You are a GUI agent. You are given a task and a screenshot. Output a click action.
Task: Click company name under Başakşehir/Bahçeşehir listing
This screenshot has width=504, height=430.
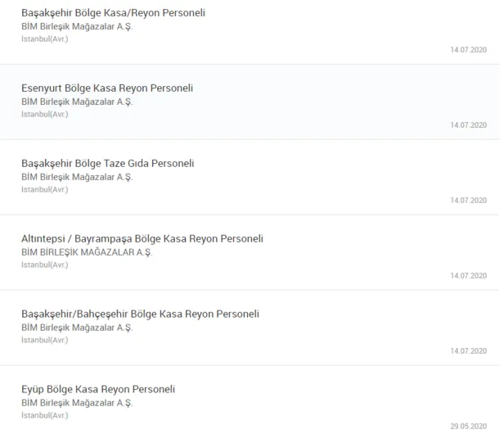77,328
